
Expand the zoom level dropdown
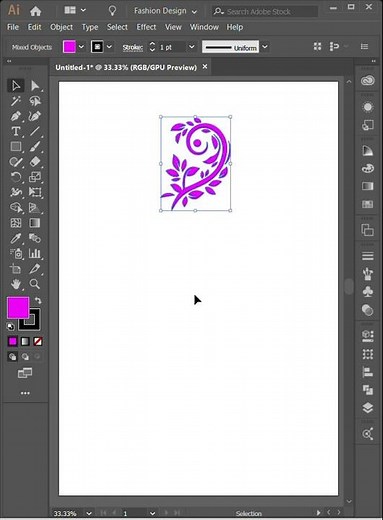(x=89, y=513)
